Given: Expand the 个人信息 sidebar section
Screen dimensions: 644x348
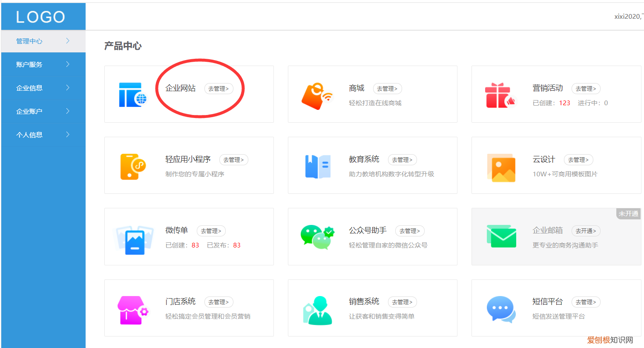Looking at the screenshot, I should [x=29, y=135].
